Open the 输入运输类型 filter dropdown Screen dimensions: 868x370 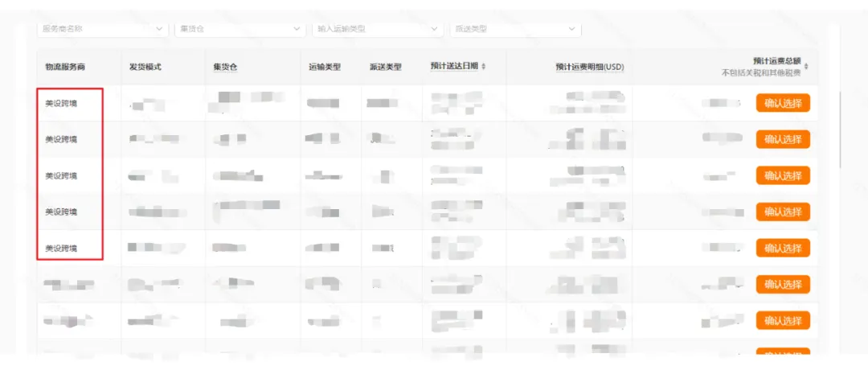pos(378,29)
